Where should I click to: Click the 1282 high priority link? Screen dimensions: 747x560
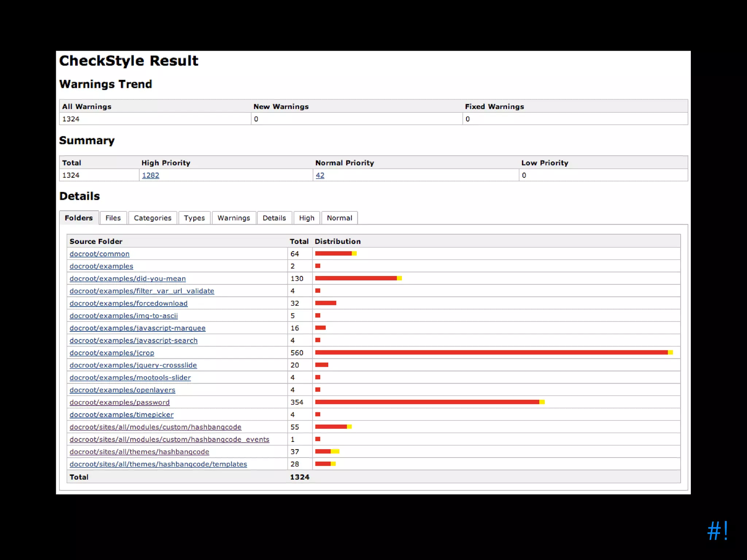tap(150, 175)
